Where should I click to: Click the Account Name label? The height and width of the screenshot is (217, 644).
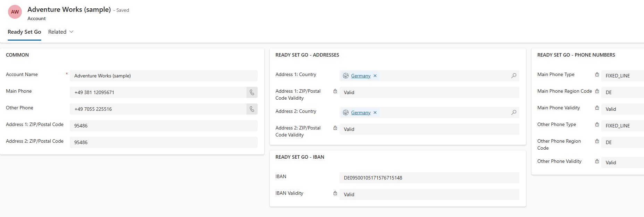click(22, 74)
